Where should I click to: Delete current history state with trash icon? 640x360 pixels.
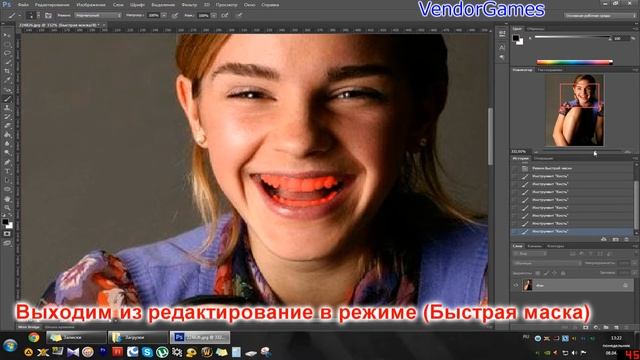pos(626,239)
